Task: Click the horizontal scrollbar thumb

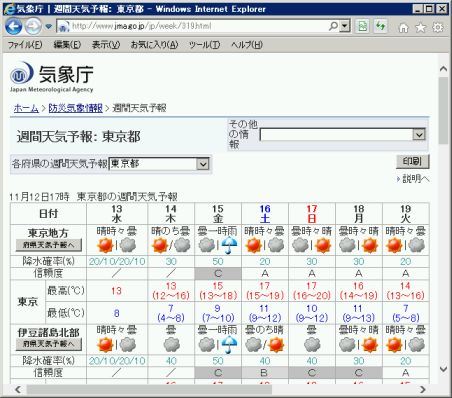Action: (x=149, y=389)
